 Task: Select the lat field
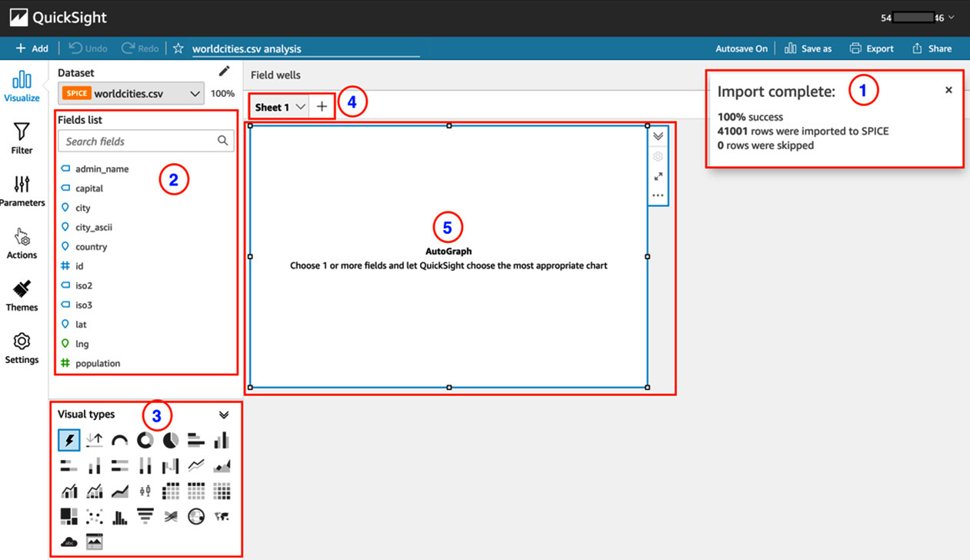(x=81, y=325)
